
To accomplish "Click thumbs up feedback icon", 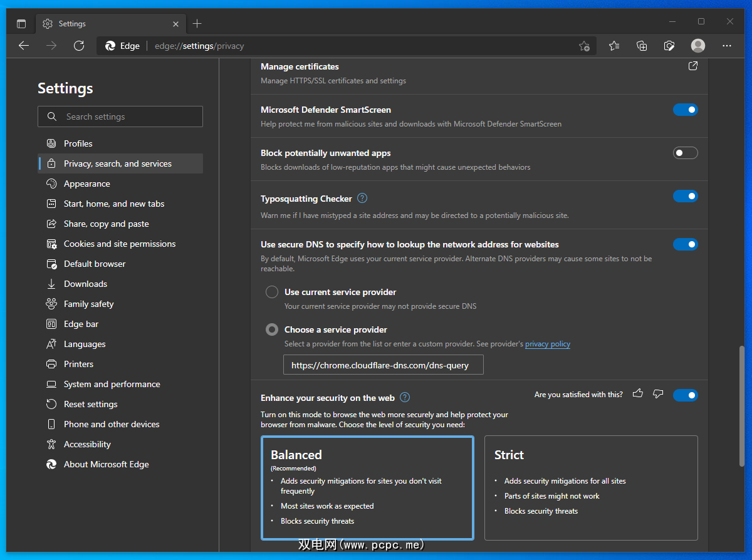I will click(x=638, y=394).
